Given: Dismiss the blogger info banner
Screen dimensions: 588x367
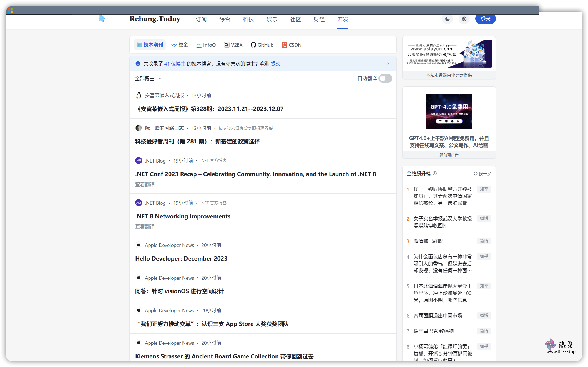Looking at the screenshot, I should pos(389,64).
